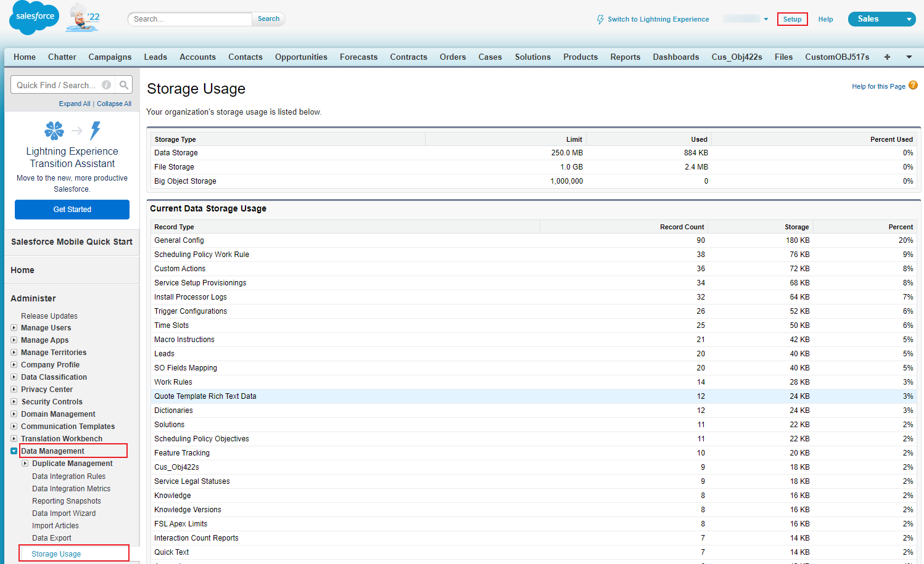Switch to the Opportunities tab
Screen dimensions: 924x564
tap(301, 57)
